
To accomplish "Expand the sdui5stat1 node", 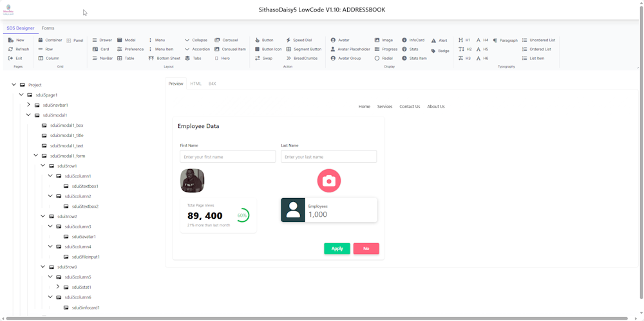I will pos(58,287).
